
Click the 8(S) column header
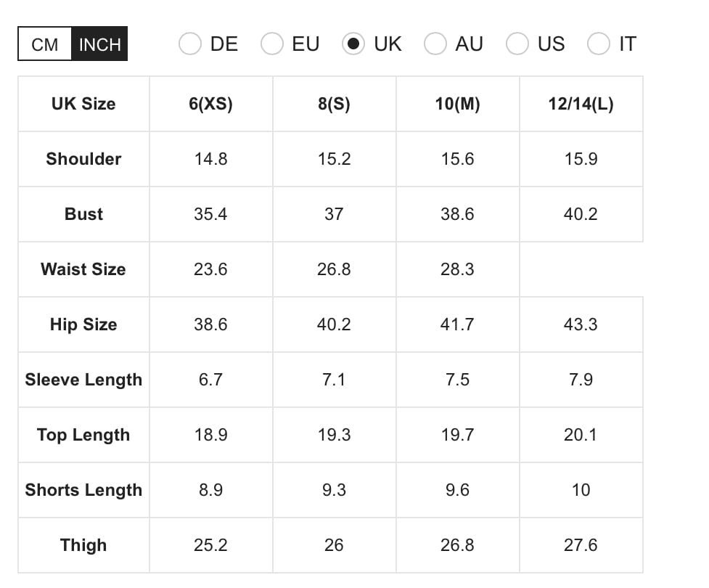(334, 104)
